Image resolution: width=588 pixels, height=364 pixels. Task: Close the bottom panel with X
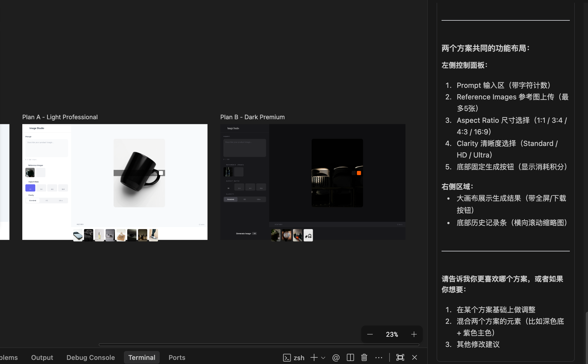tap(415, 357)
